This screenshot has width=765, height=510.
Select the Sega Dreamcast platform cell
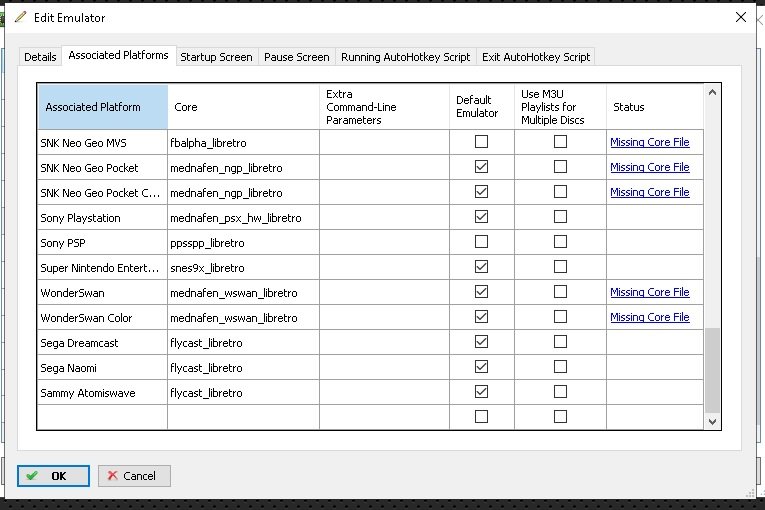(x=102, y=343)
